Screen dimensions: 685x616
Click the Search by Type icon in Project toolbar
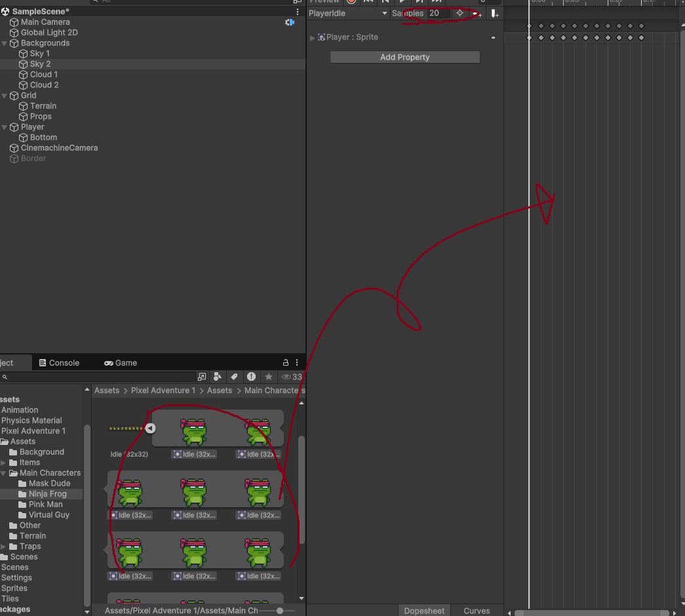point(217,377)
